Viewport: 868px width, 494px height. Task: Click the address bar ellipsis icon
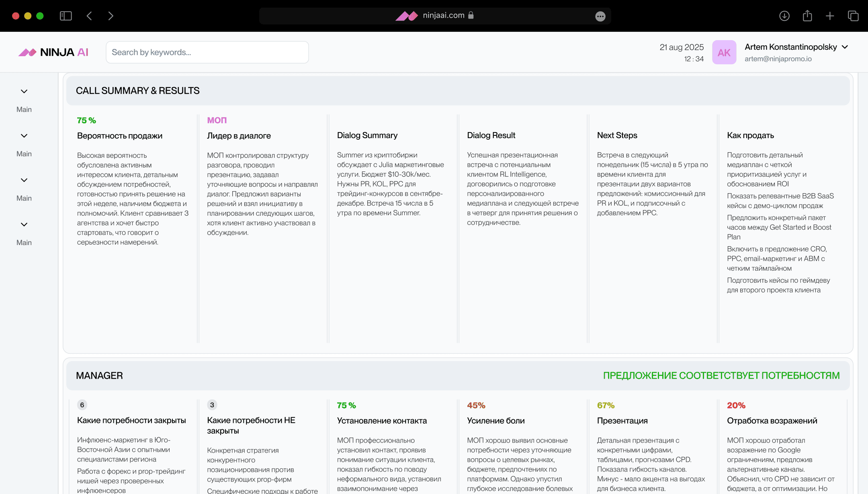pos(600,16)
